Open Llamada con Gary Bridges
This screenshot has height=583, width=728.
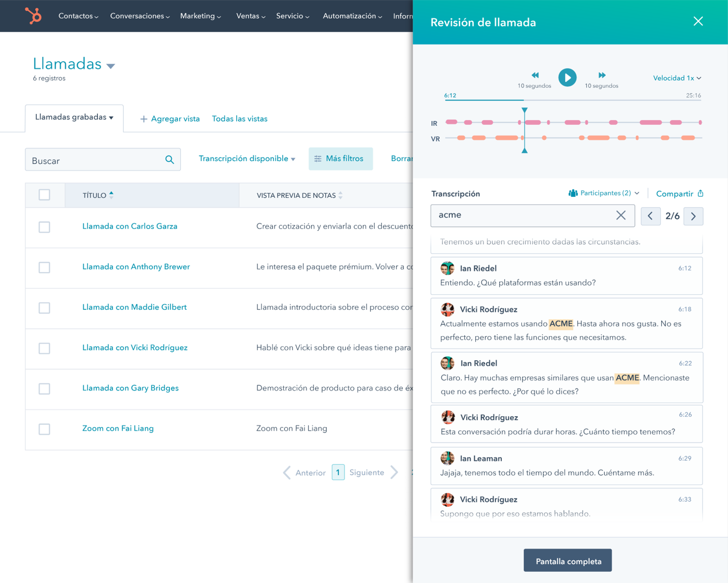[130, 388]
